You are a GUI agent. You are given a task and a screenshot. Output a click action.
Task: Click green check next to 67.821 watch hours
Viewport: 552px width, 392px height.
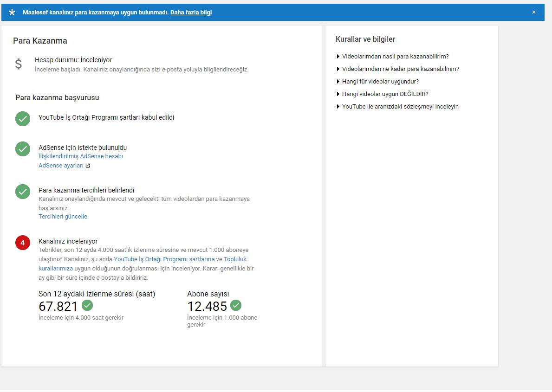click(87, 305)
